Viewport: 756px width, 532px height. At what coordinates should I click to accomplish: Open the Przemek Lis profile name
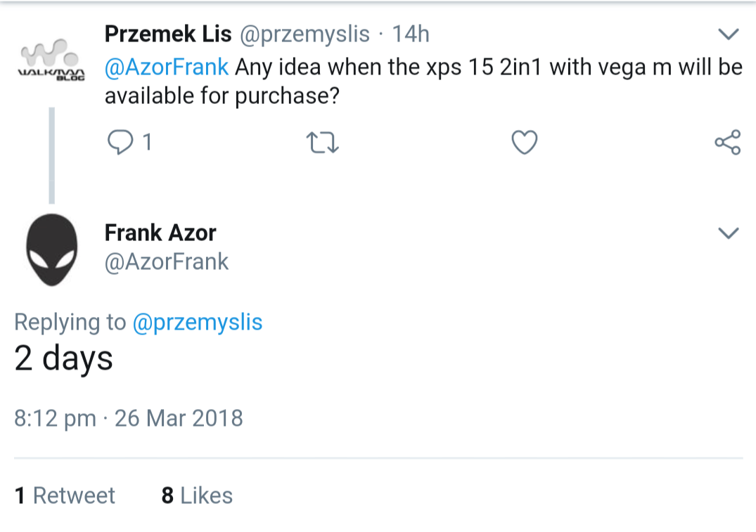168,33
